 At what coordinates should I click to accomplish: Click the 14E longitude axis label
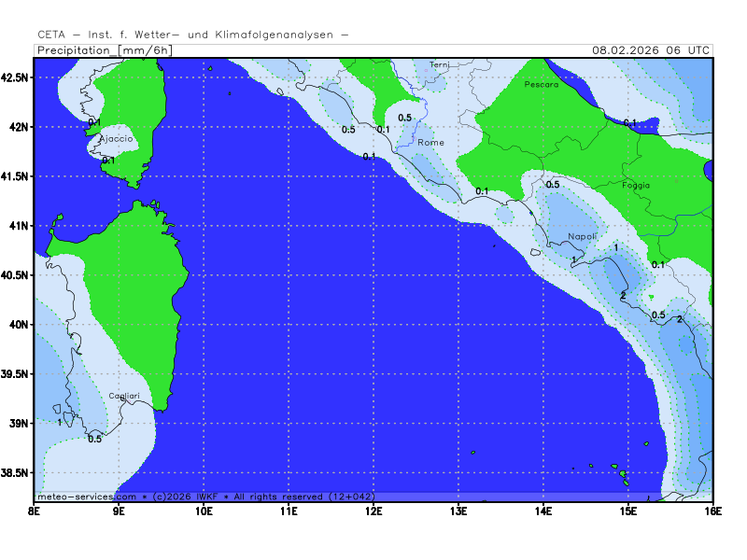[543, 511]
